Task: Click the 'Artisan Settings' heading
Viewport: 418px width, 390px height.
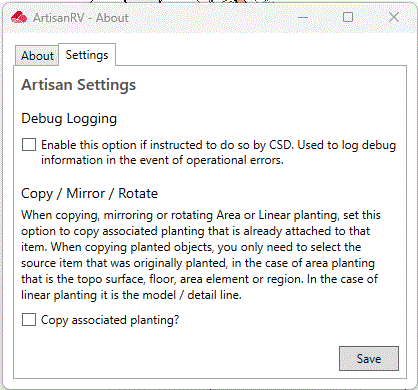Action: (79, 85)
